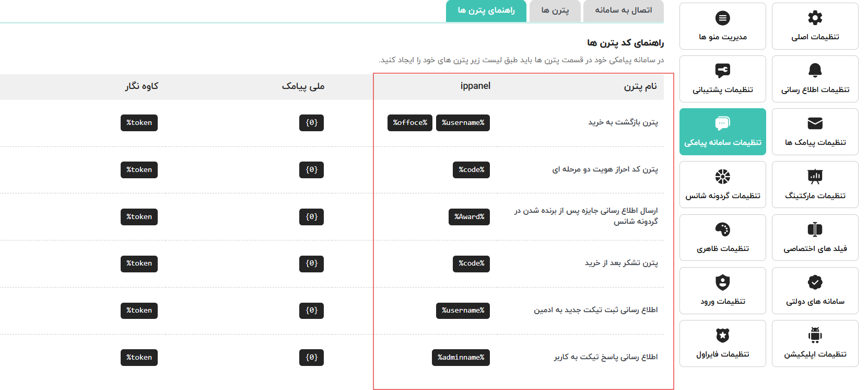The width and height of the screenshot is (868, 390).
Task: Click the کاوه نگار column header
Action: 142,86
